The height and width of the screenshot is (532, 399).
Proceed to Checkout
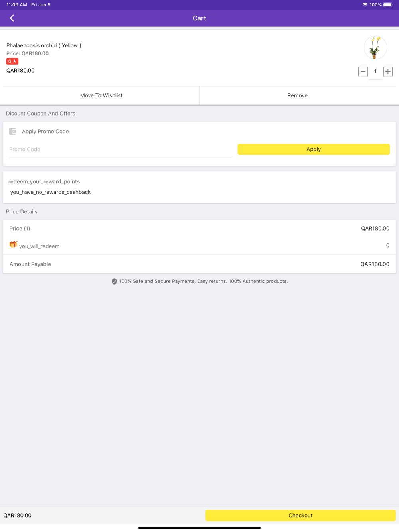300,515
